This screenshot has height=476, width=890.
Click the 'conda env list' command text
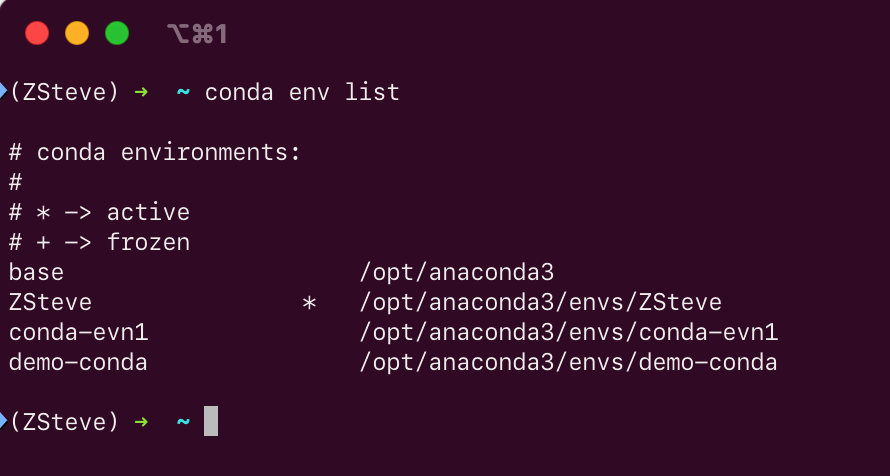(302, 92)
